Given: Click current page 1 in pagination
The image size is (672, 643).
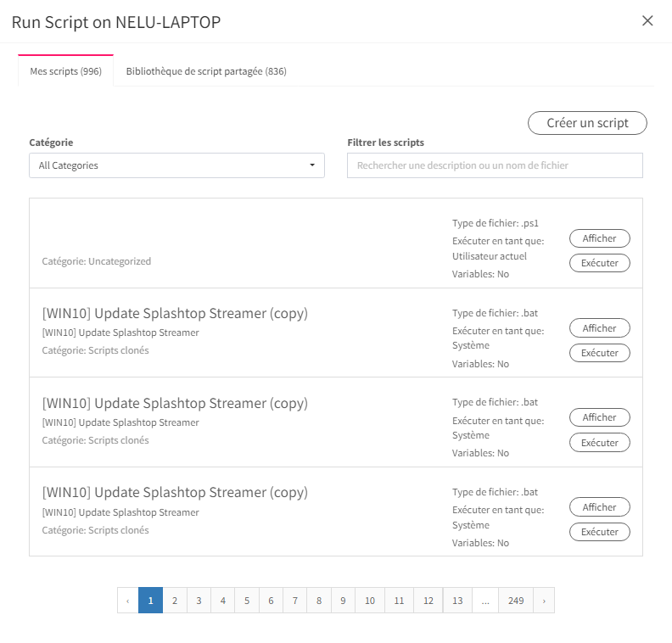Looking at the screenshot, I should click(x=150, y=601).
